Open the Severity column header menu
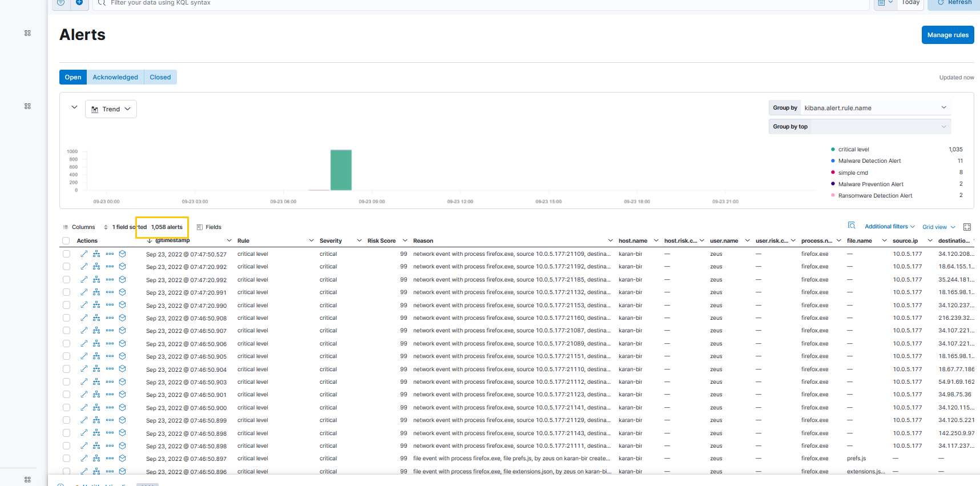The width and height of the screenshot is (980, 486). click(x=359, y=241)
